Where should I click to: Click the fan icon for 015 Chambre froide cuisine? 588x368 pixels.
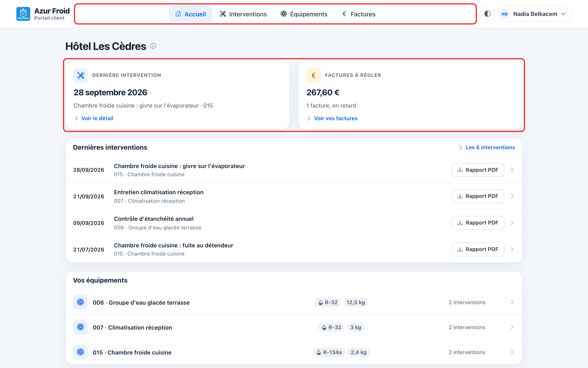[x=80, y=352]
